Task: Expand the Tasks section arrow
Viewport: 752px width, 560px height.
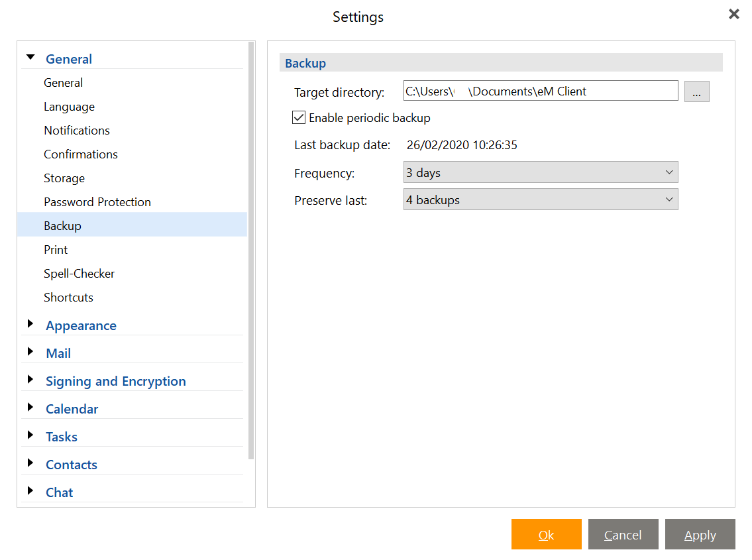Action: (30, 435)
